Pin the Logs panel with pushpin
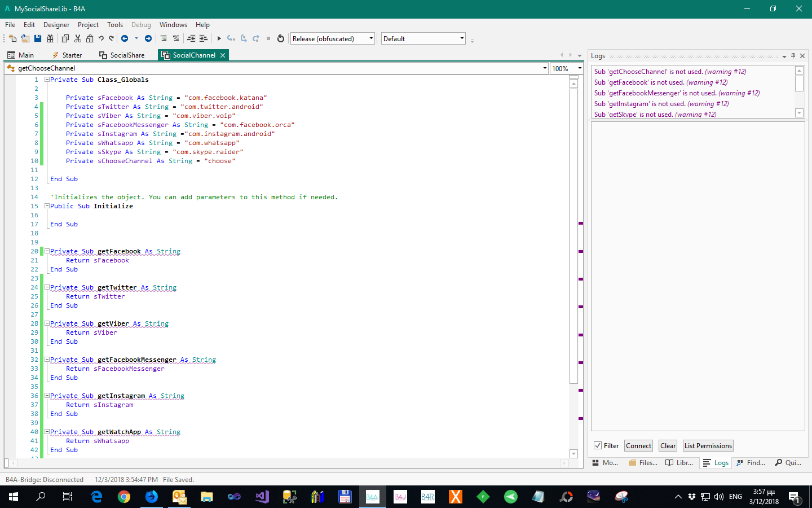This screenshot has height=508, width=812. pos(793,56)
